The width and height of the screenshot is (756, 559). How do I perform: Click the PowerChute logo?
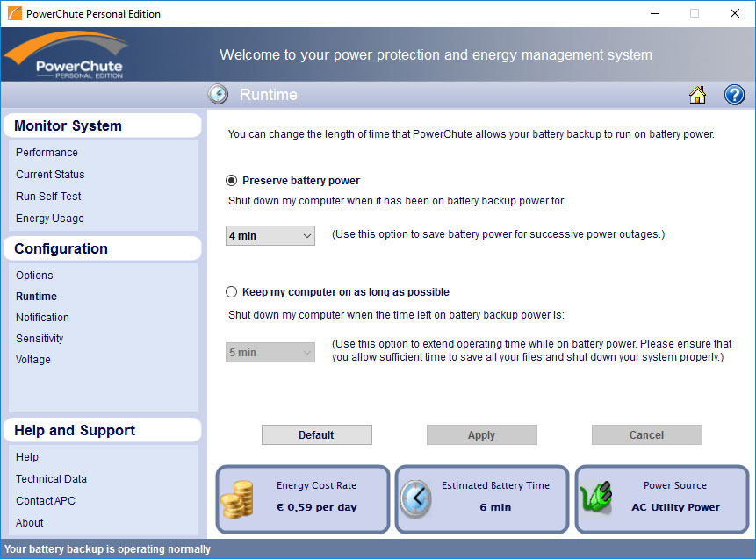tap(67, 55)
